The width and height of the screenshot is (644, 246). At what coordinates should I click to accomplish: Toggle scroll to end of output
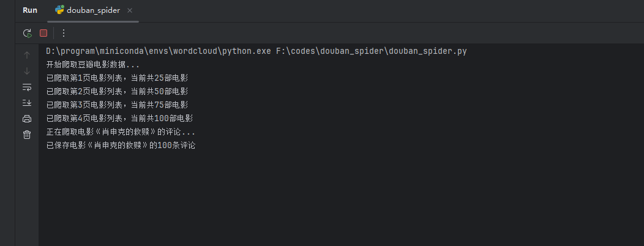coord(27,103)
